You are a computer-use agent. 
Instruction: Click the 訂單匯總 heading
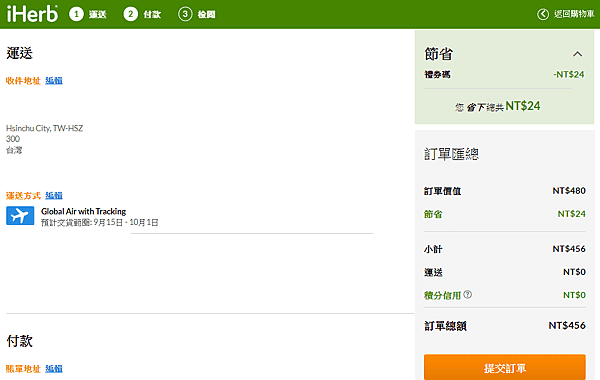click(x=451, y=154)
